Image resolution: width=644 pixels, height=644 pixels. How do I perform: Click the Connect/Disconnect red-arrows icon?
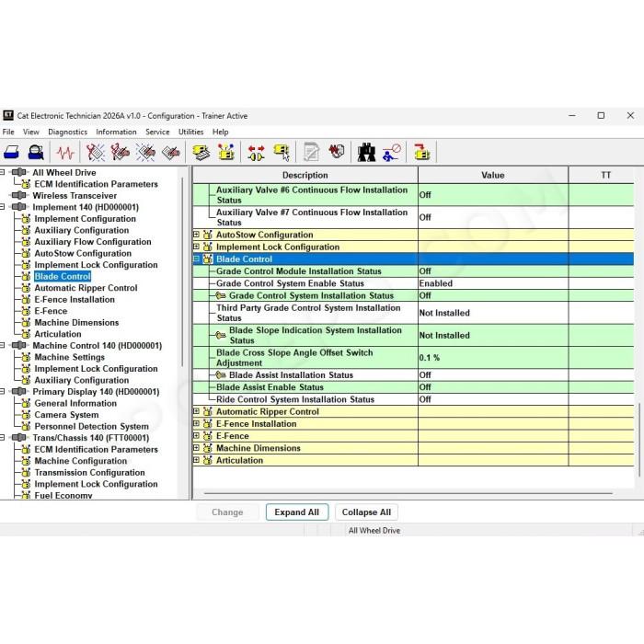257,153
